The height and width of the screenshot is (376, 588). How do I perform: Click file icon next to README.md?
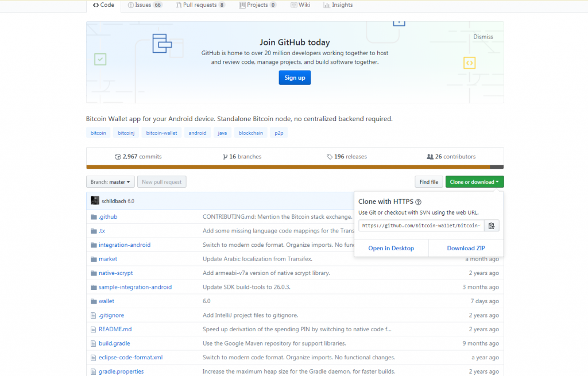coord(94,330)
